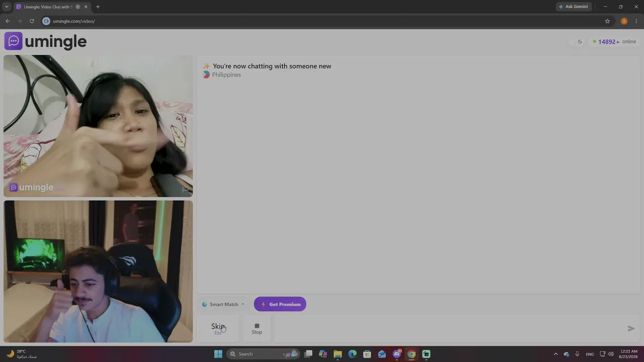Send the message with the arrow icon

coord(631,328)
